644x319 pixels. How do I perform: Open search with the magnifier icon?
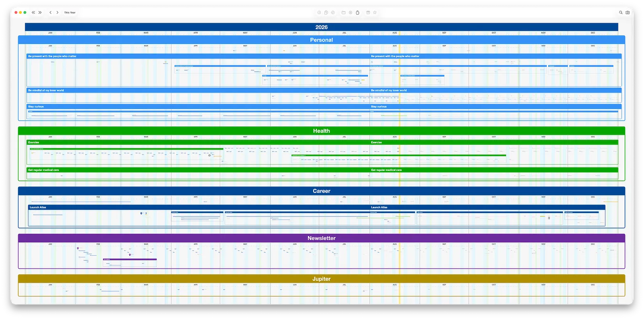621,12
